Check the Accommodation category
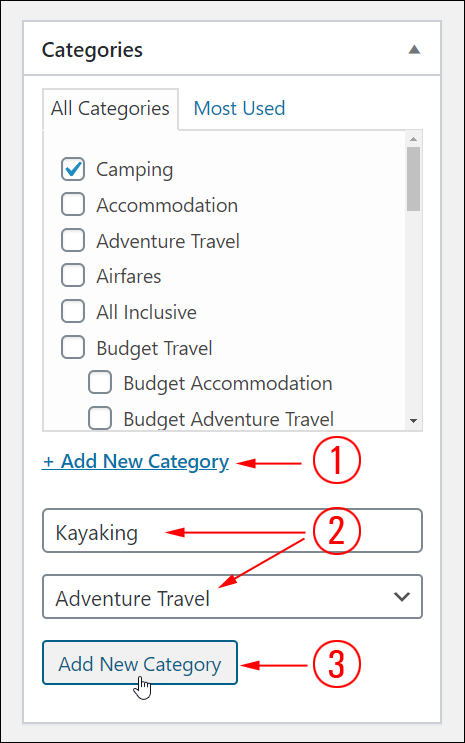 73,205
